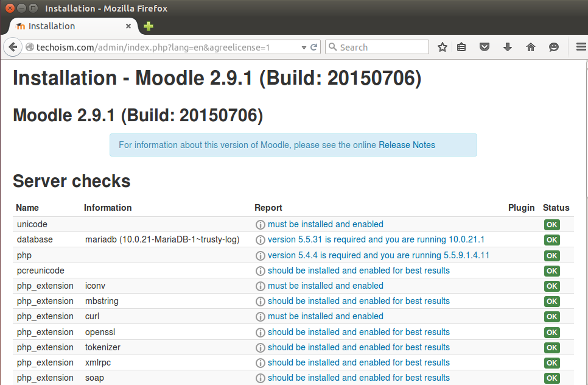Click the info icon in the xmlrpc row
Image resolution: width=588 pixels, height=385 pixels.
[261, 363]
